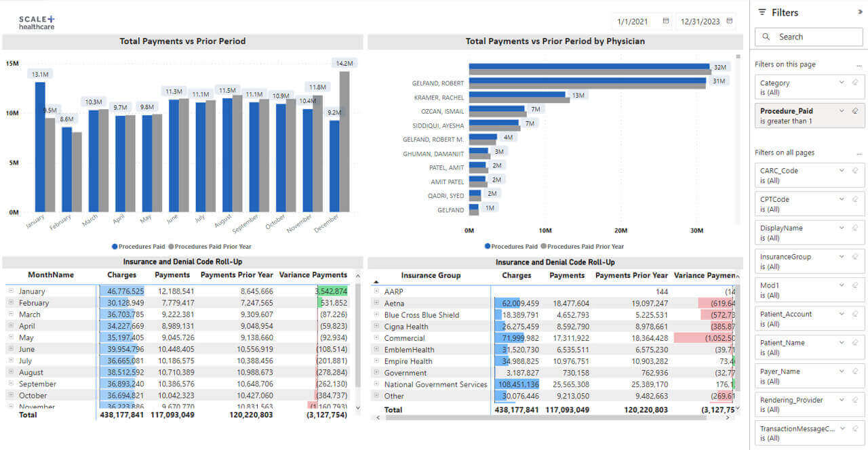Open more options for Filters on all pages
The image size is (868, 450).
(x=859, y=153)
